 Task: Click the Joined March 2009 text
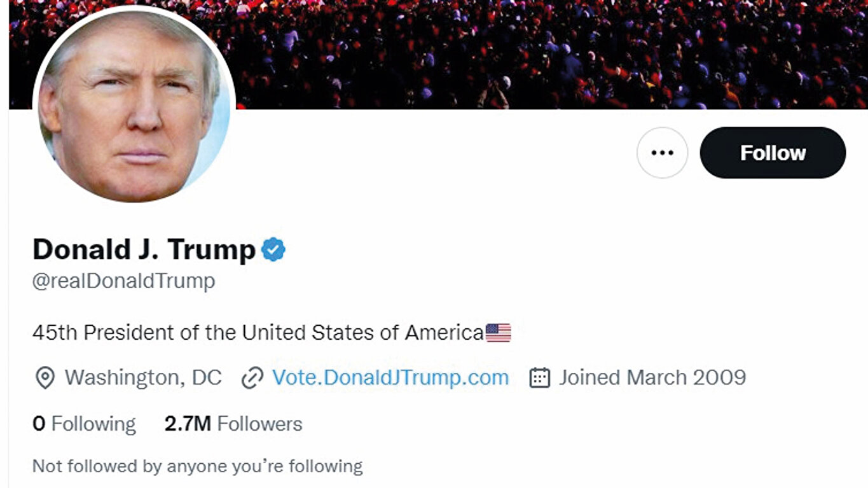[652, 377]
